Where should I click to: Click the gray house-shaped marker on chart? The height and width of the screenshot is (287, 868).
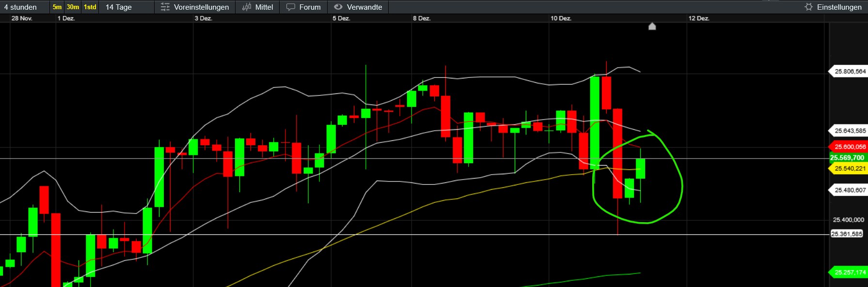[652, 26]
